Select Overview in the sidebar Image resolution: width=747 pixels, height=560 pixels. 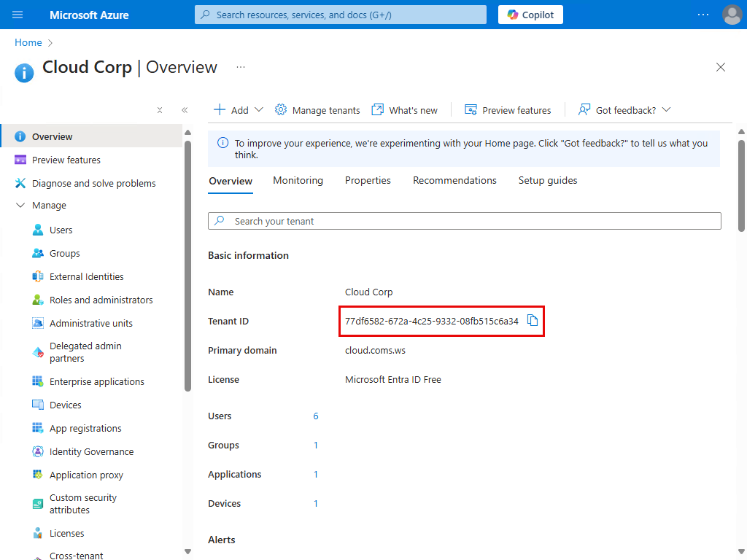(91, 136)
